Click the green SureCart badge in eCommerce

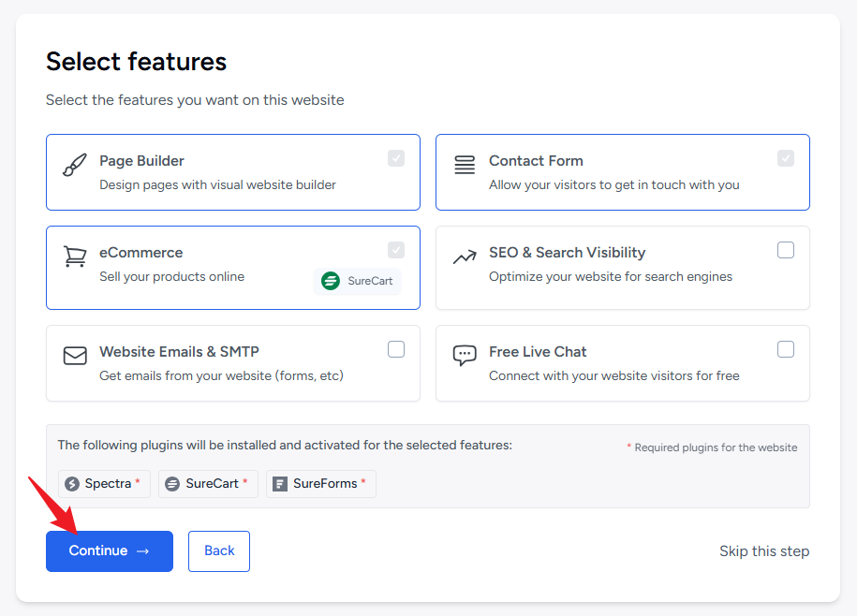tap(357, 281)
